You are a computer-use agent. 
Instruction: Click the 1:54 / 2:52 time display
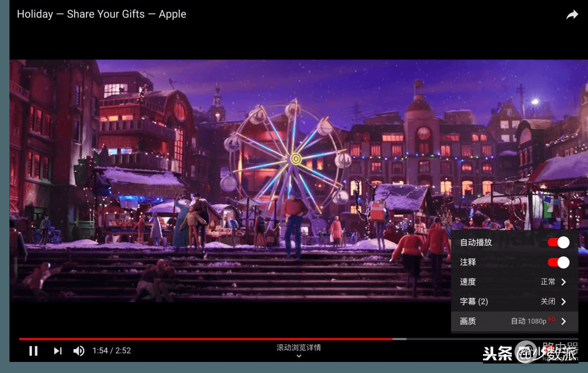[x=112, y=351]
